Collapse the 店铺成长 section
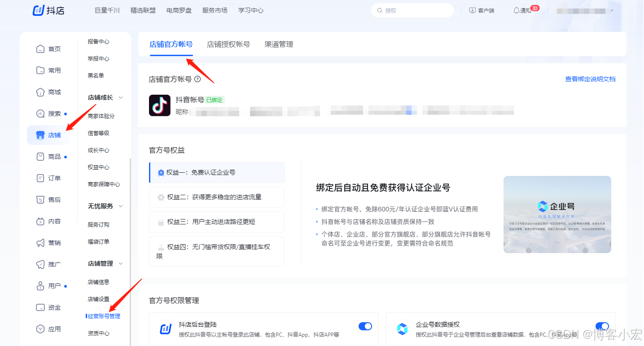The width and height of the screenshot is (644, 346). click(120, 97)
